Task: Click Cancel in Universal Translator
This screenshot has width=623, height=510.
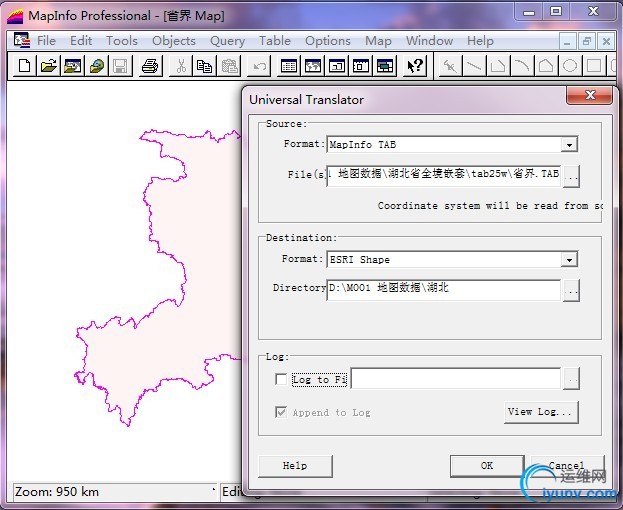Action: click(567, 466)
